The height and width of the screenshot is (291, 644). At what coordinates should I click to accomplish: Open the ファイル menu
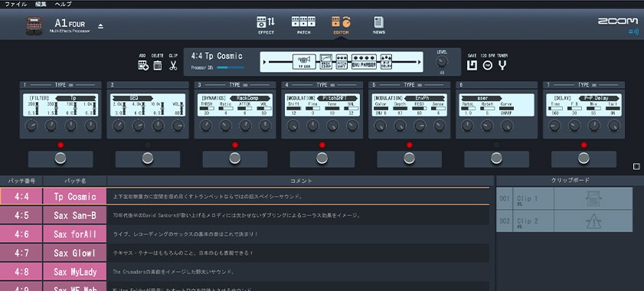(x=15, y=4)
